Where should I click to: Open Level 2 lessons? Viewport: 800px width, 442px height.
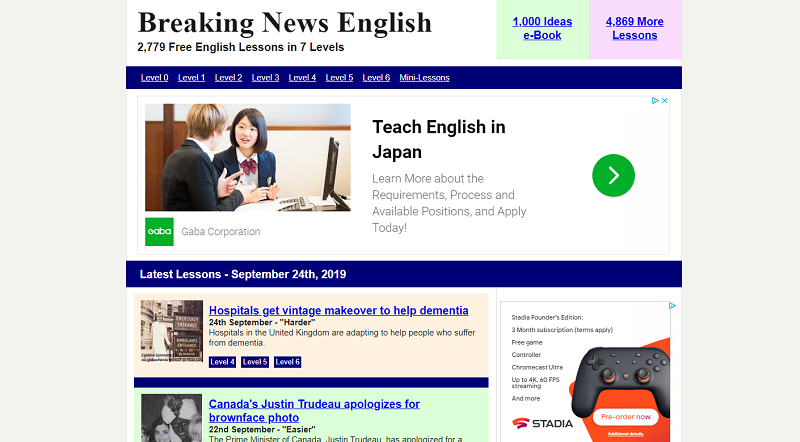click(x=228, y=78)
